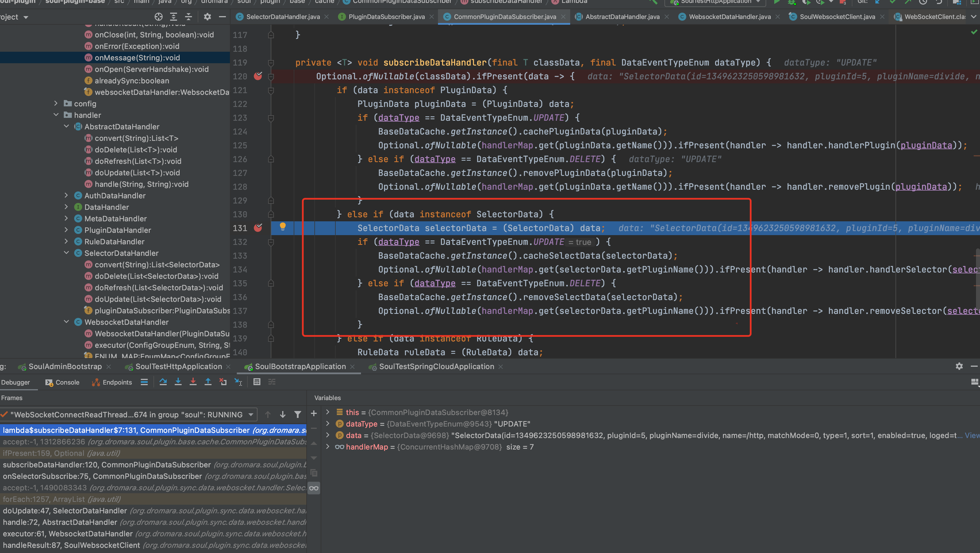Switch to the WebsocketDataHandler.java tab

(x=729, y=17)
